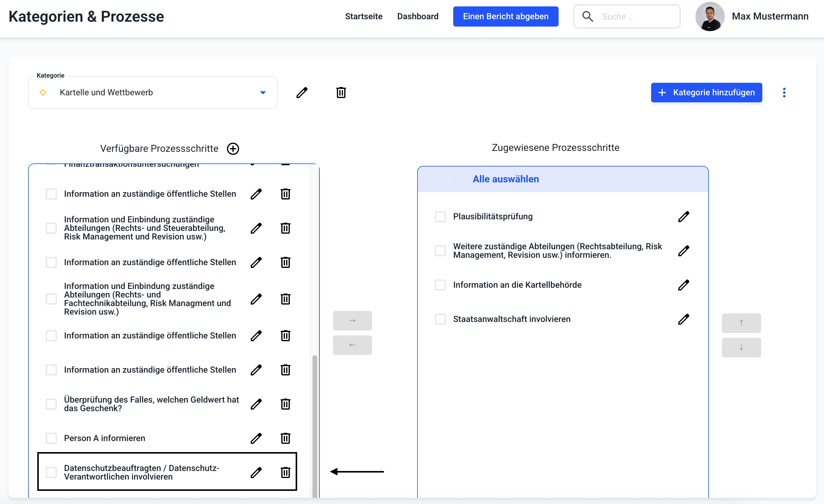Click 'Kategorie hinzufügen' button

706,93
